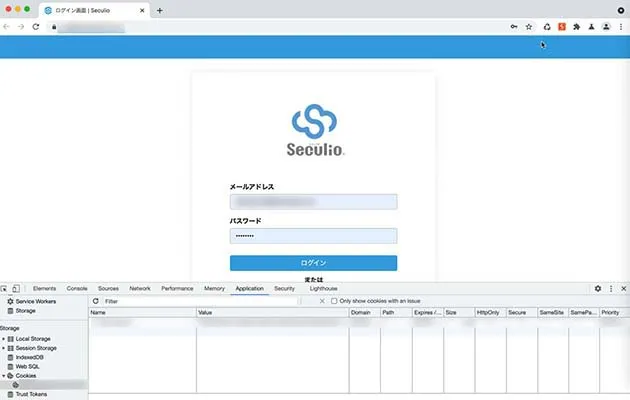Expand the Local Storage tree node
The height and width of the screenshot is (400, 630).
pos(4,339)
